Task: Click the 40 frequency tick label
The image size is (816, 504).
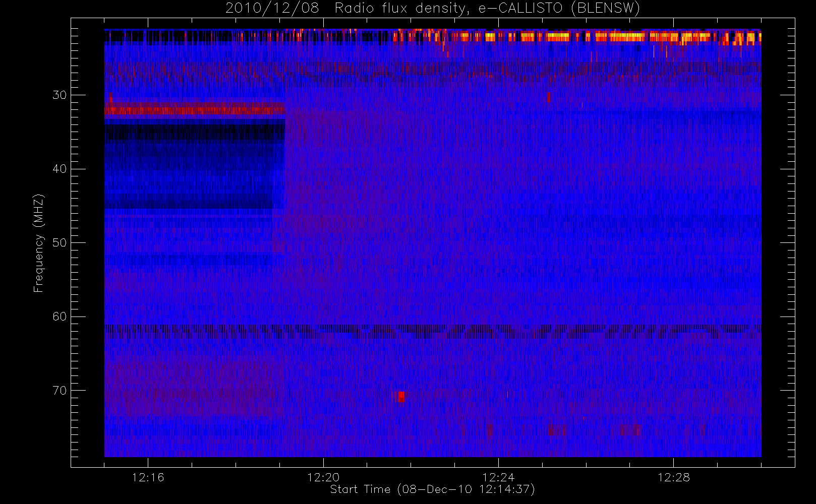Action: point(60,169)
